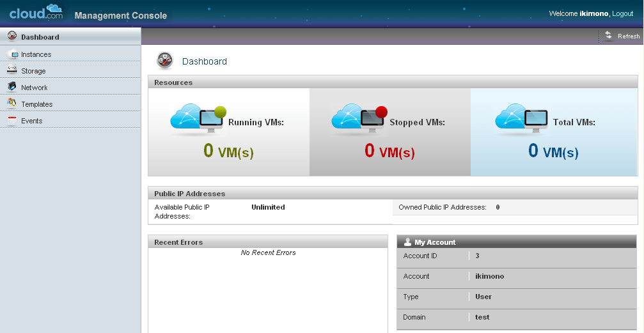This screenshot has height=333, width=644.
Task: Click the Resources panel header
Action: coord(393,82)
